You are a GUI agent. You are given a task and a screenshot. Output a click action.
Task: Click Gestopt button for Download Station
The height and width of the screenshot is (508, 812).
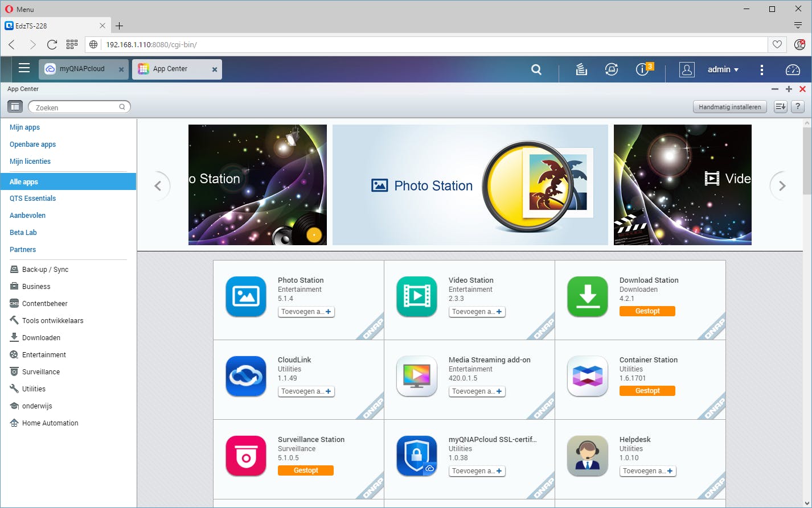tap(647, 311)
